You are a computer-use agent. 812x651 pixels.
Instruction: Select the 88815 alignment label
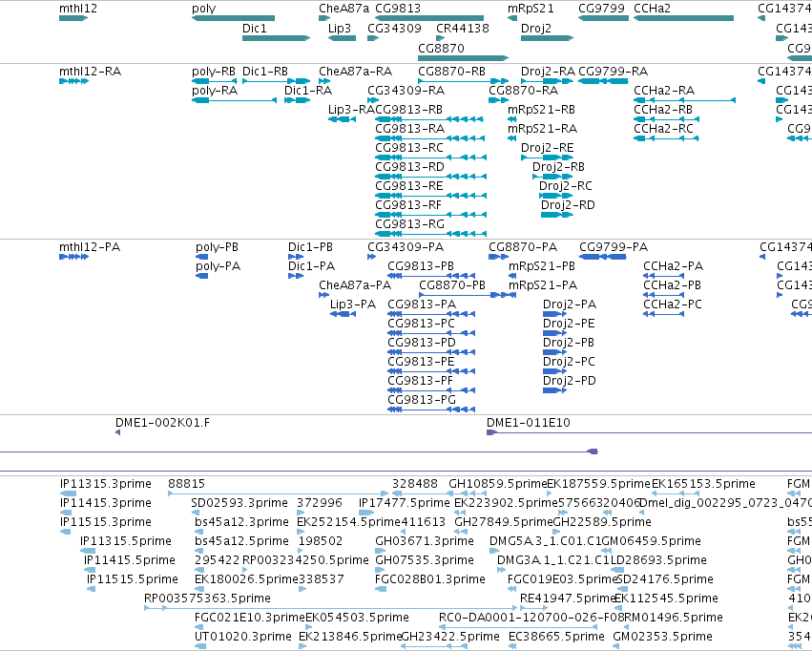pos(186,484)
